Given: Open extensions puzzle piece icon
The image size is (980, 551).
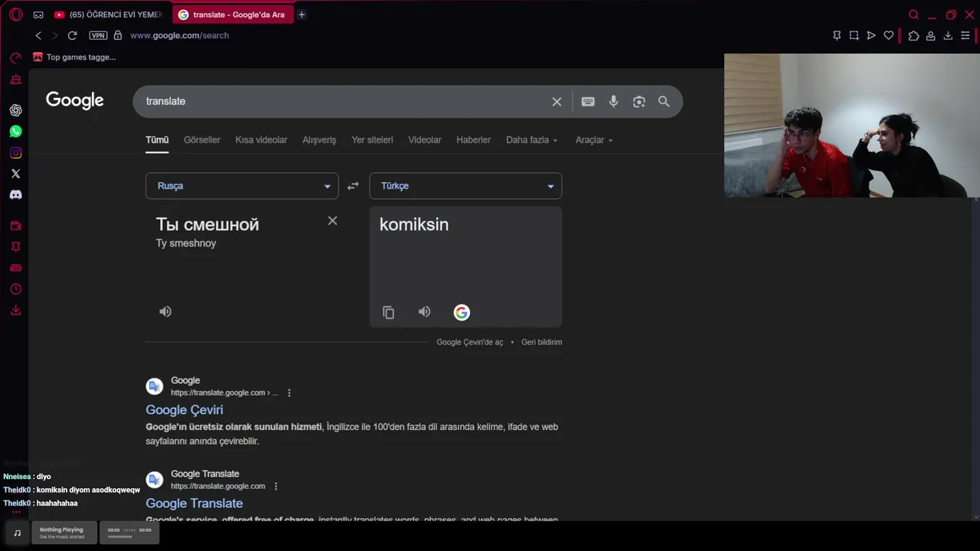Looking at the screenshot, I should [913, 35].
